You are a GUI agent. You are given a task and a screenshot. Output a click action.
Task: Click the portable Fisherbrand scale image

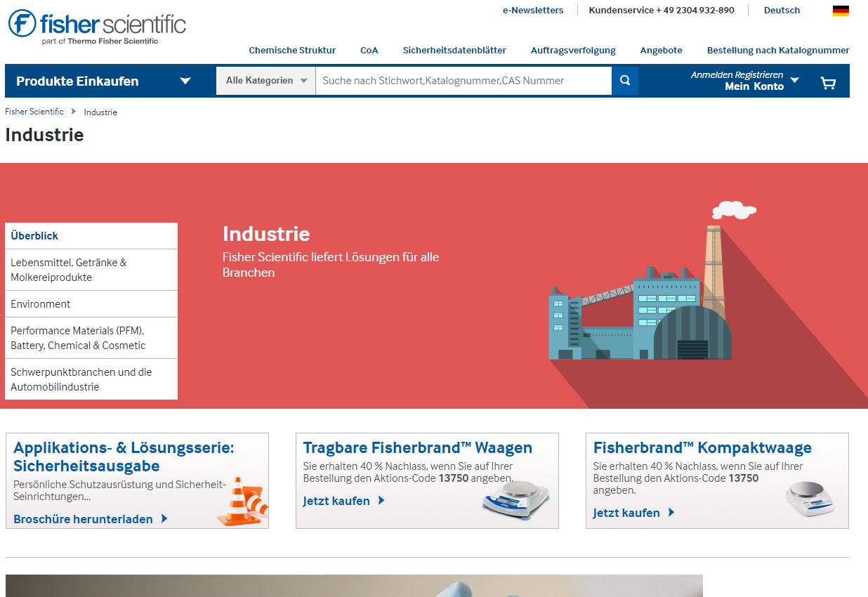[x=516, y=497]
